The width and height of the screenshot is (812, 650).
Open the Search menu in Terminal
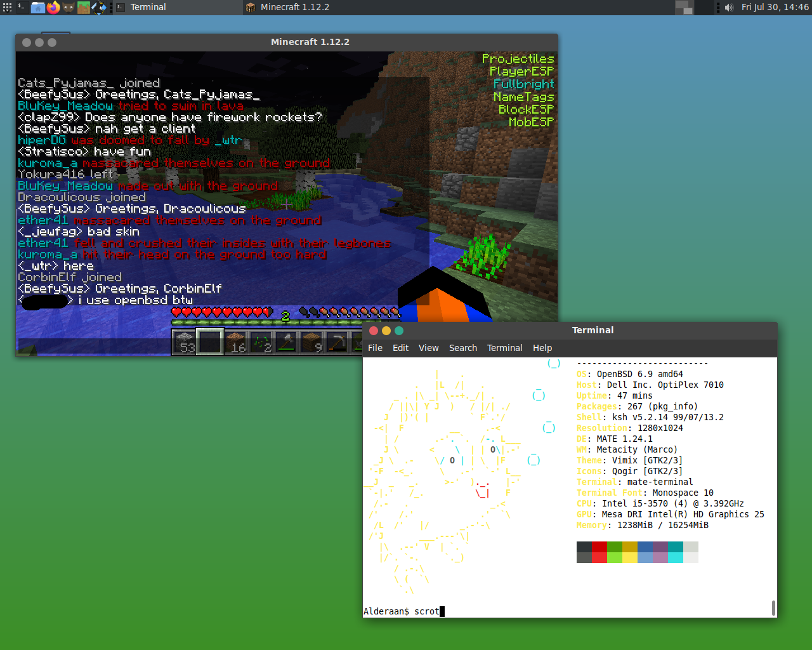463,348
